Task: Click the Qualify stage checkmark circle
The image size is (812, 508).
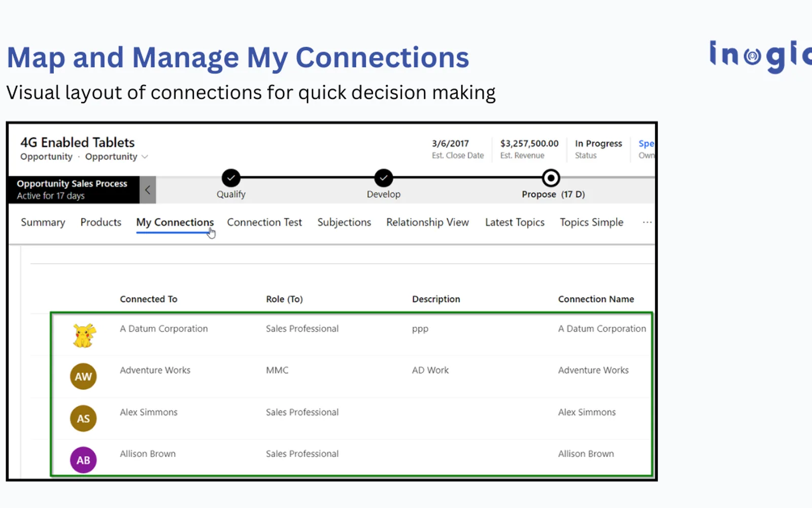Action: point(231,178)
